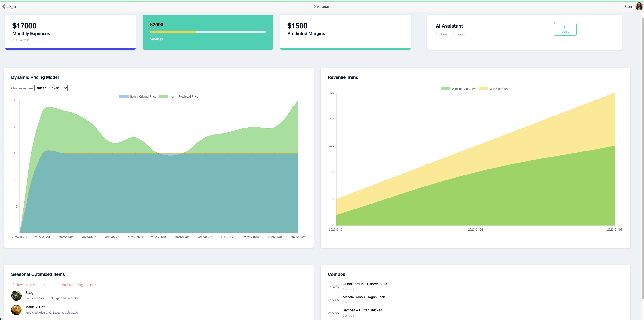Hide the Without CostCurve dataset
Image resolution: width=644 pixels, height=320 pixels.
458,89
